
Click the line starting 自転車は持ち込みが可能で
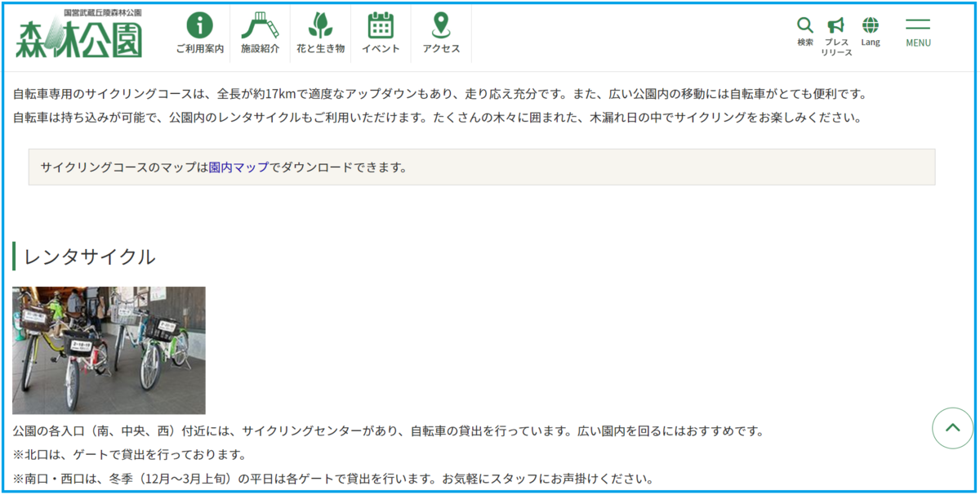coord(438,117)
